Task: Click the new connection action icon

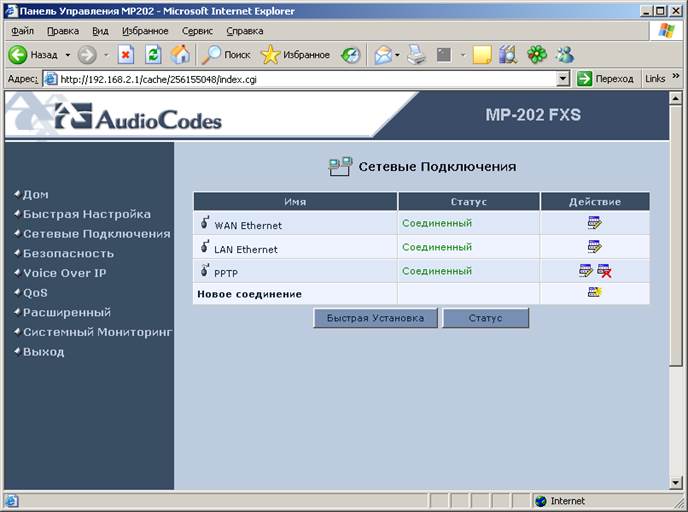Action: [595, 292]
